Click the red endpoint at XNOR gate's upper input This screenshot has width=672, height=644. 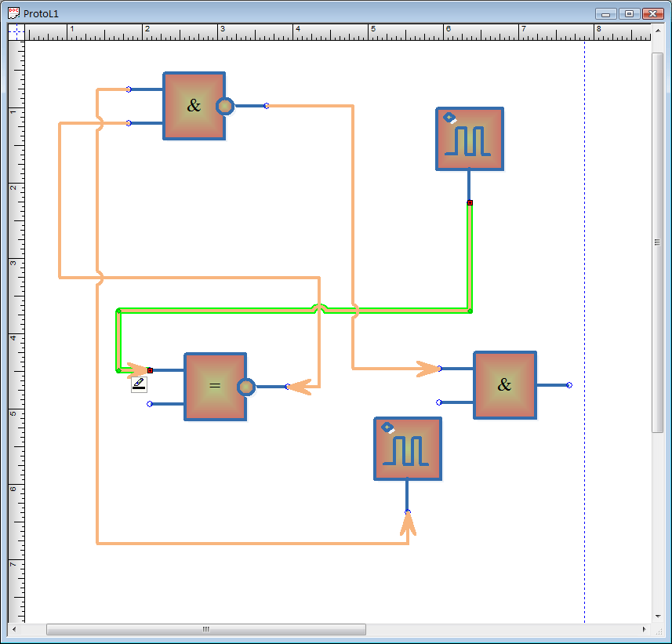(x=151, y=370)
